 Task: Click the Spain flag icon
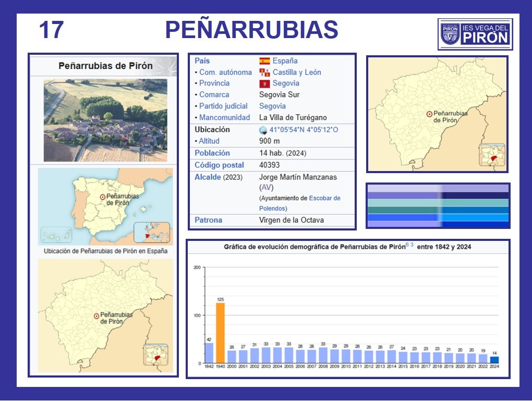264,61
